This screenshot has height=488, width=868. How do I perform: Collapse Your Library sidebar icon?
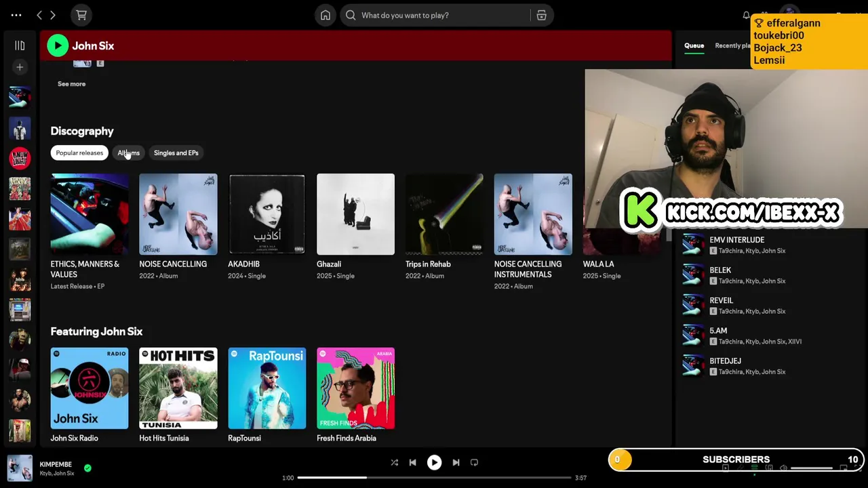click(20, 45)
